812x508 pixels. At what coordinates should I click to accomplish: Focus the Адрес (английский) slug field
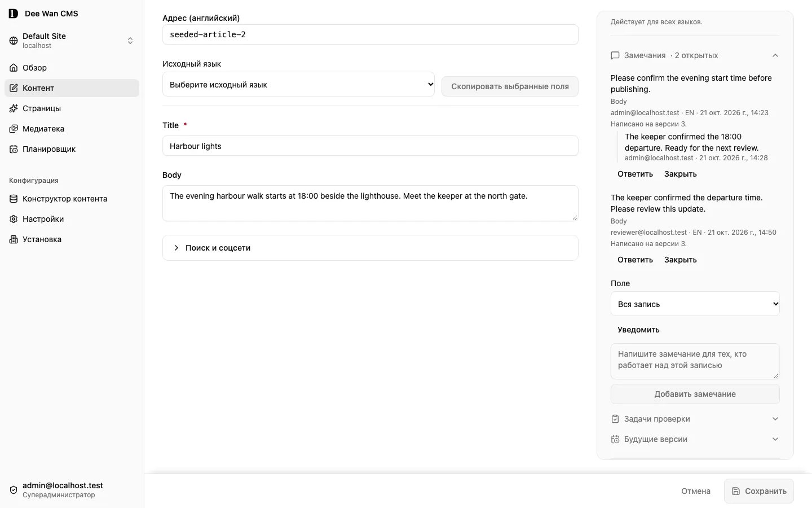click(x=370, y=34)
